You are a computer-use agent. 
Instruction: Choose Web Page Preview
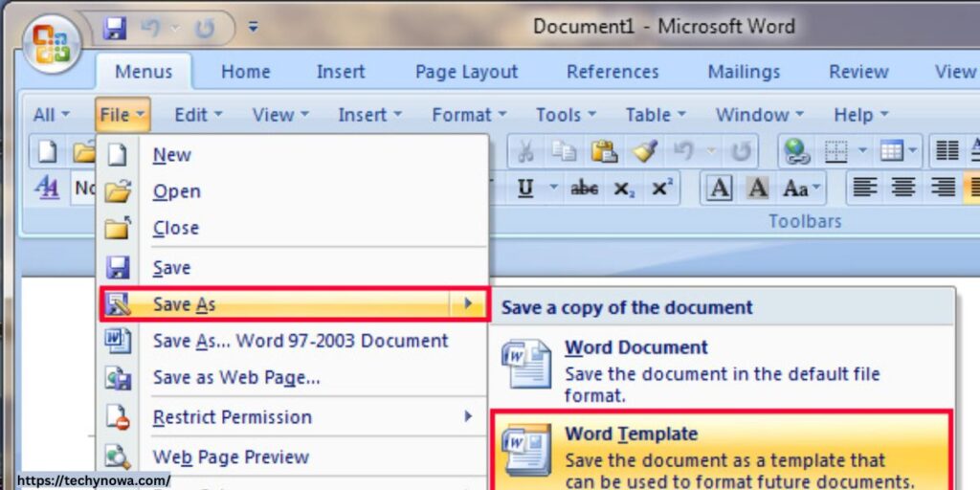293,457
